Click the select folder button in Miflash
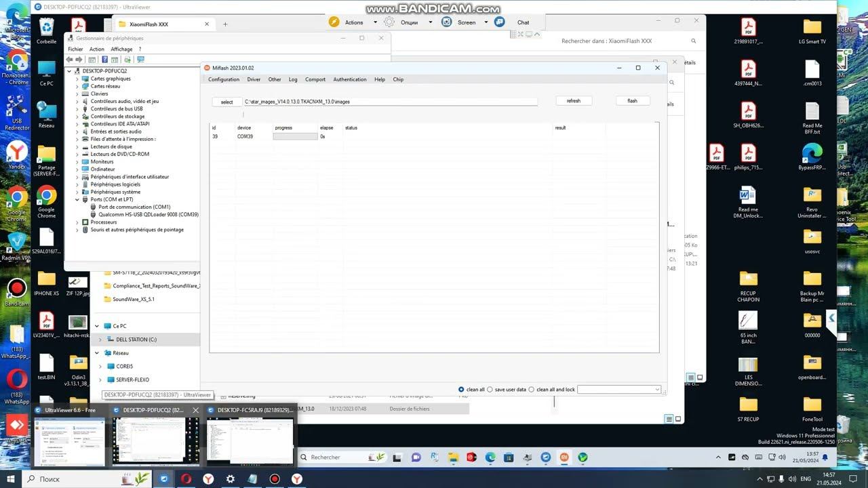868x488 pixels. point(226,102)
